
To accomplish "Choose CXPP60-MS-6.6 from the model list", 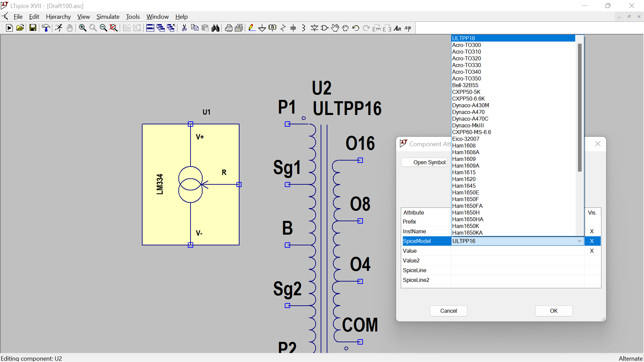I will 513,132.
